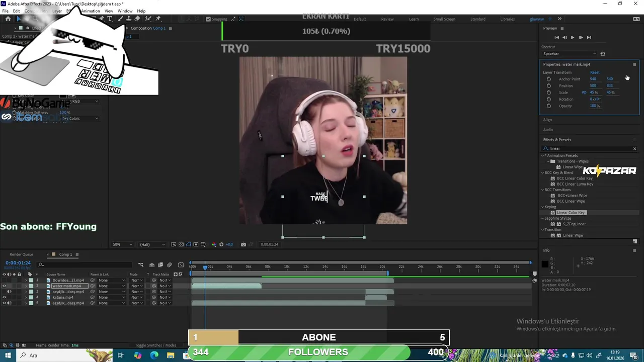This screenshot has height=362, width=644.
Task: Click Fast Previews icon in viewer bar
Action: (x=174, y=244)
